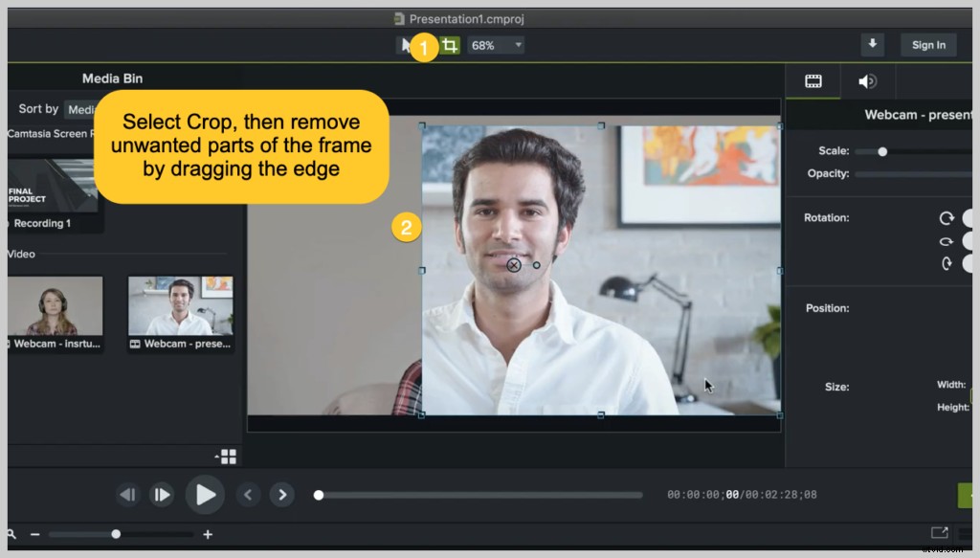
Task: Click the second rotation axis icon
Action: click(x=946, y=240)
